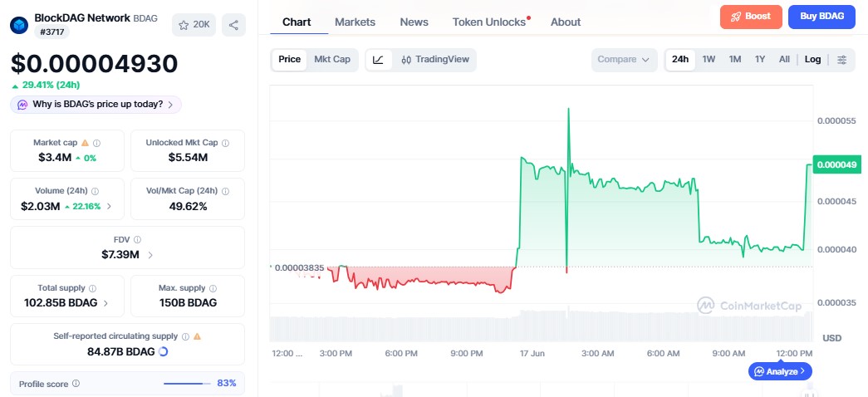
Task: Click the 84.87B BDAG circulating value
Action: coord(120,351)
